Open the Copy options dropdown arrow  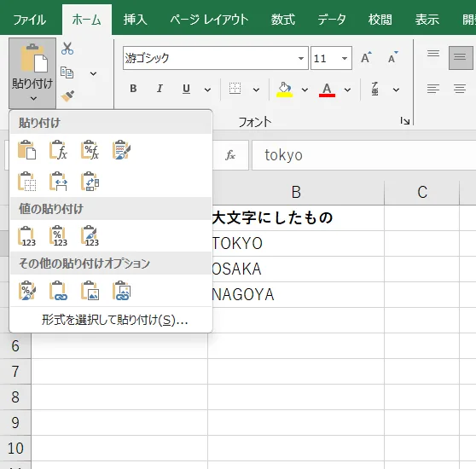click(94, 73)
